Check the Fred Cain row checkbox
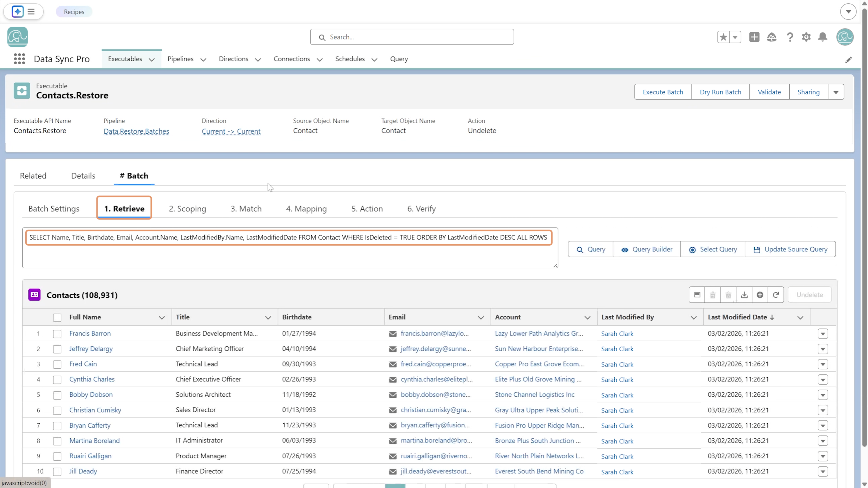Viewport: 868px width, 488px height. coord(57,364)
